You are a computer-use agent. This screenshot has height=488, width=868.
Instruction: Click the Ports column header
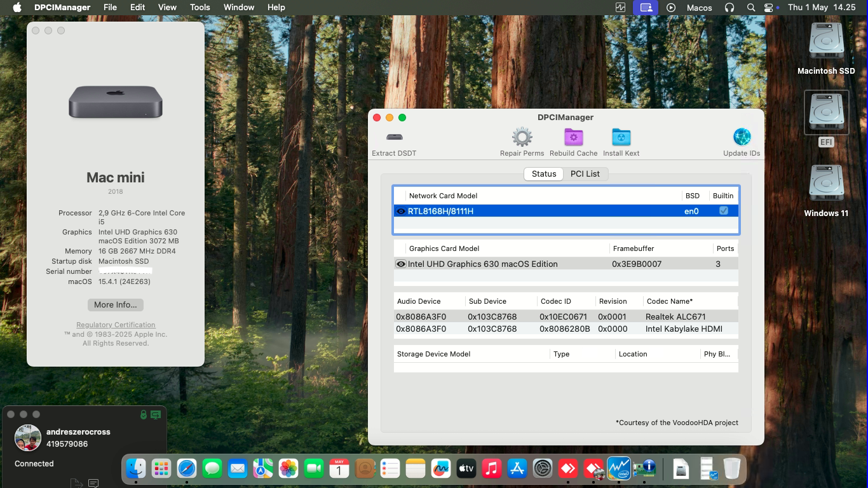[725, 248]
